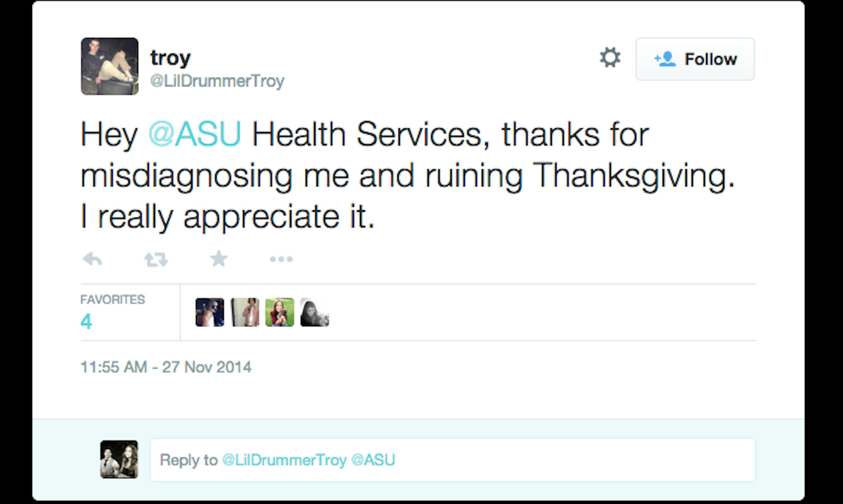Open second favoriter's avatar

tap(245, 312)
